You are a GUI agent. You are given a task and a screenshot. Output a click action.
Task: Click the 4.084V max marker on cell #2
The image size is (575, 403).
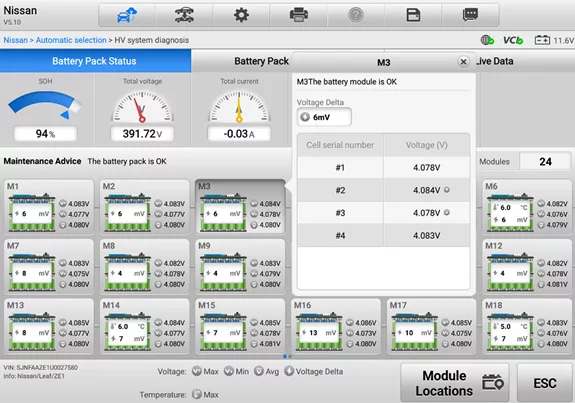[x=447, y=190]
